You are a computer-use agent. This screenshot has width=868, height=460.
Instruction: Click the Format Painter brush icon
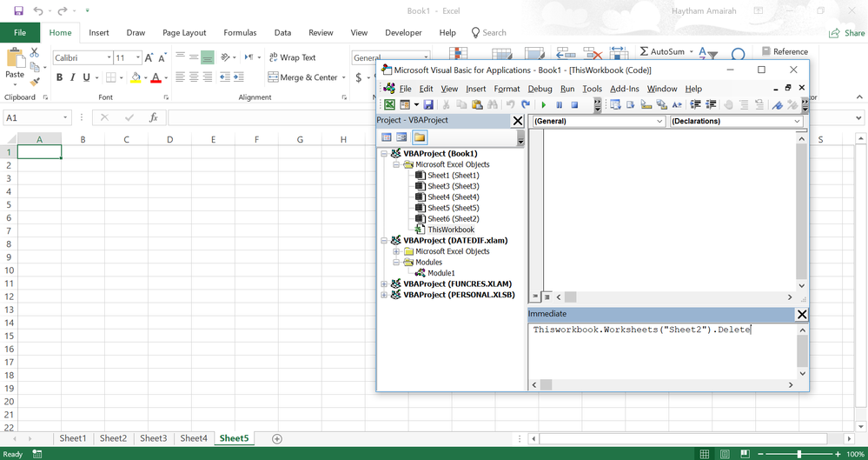(35, 82)
